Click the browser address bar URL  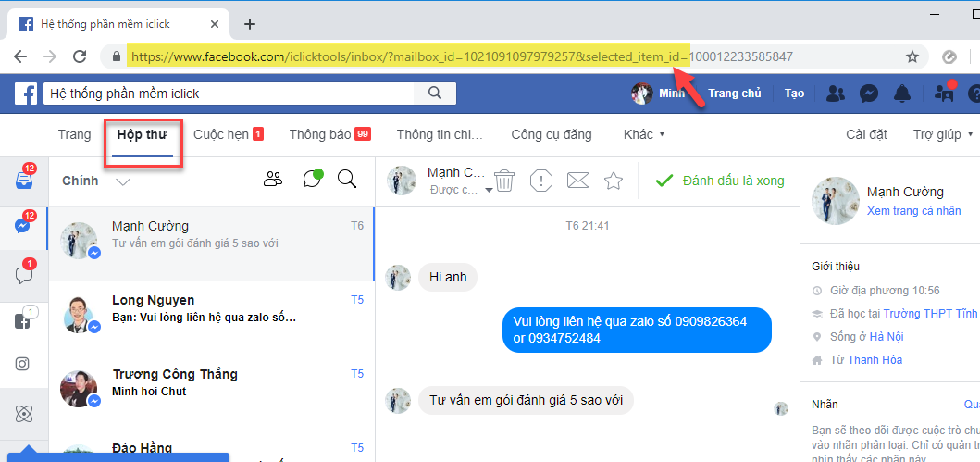point(462,56)
